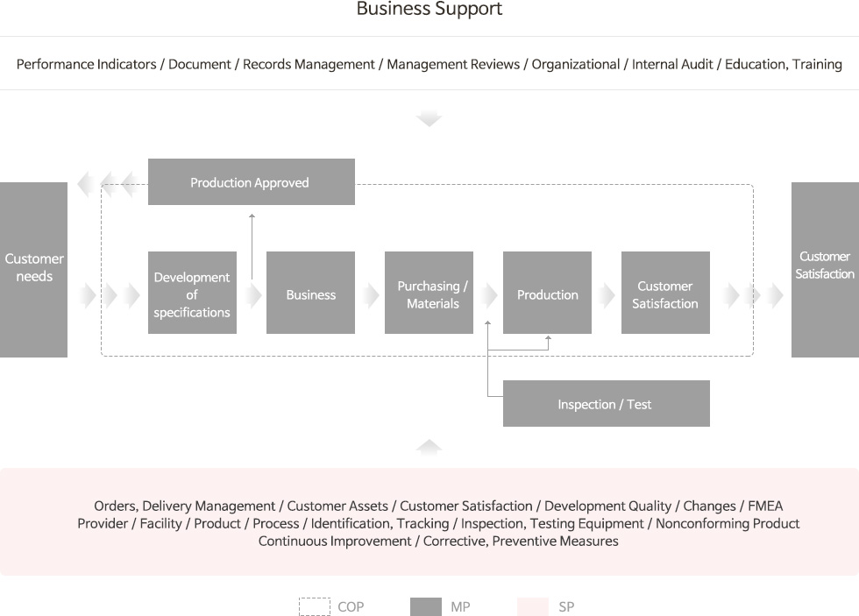Click the Business Support heading
Viewport: 859px width, 616px height.
[429, 9]
